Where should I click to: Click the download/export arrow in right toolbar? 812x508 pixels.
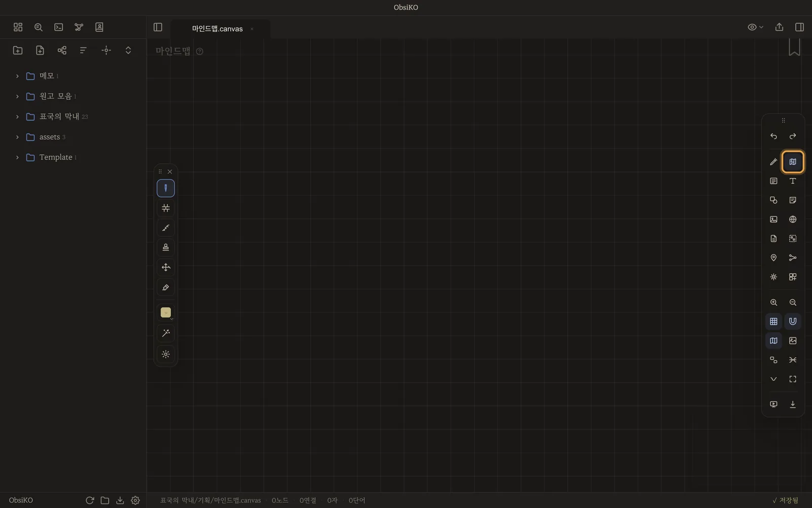tap(793, 404)
